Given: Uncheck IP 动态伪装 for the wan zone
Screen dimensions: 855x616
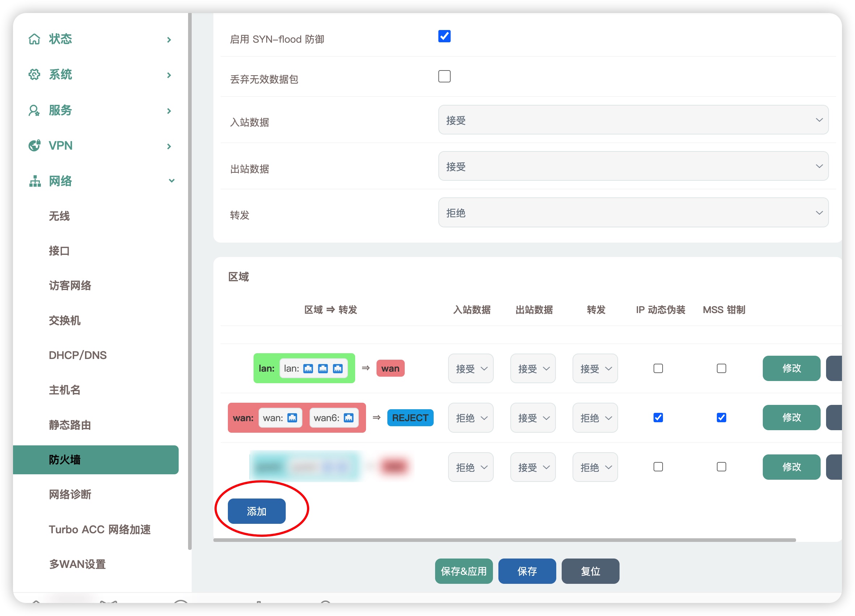Looking at the screenshot, I should 658,418.
